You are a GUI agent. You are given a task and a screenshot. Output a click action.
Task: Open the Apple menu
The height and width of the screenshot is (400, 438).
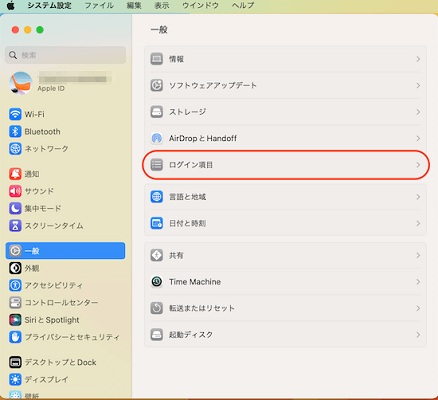click(11, 6)
